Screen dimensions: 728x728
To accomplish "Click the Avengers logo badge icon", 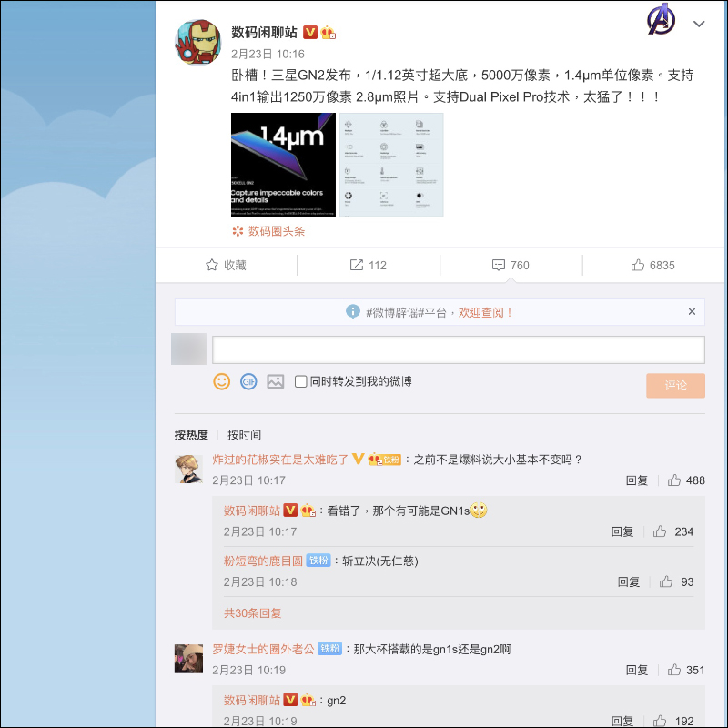I will pyautogui.click(x=662, y=18).
